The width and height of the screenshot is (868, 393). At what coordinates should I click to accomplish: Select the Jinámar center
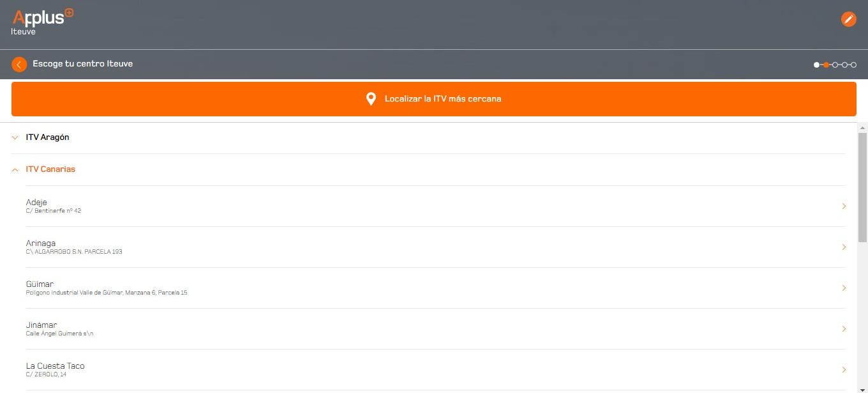[436, 328]
